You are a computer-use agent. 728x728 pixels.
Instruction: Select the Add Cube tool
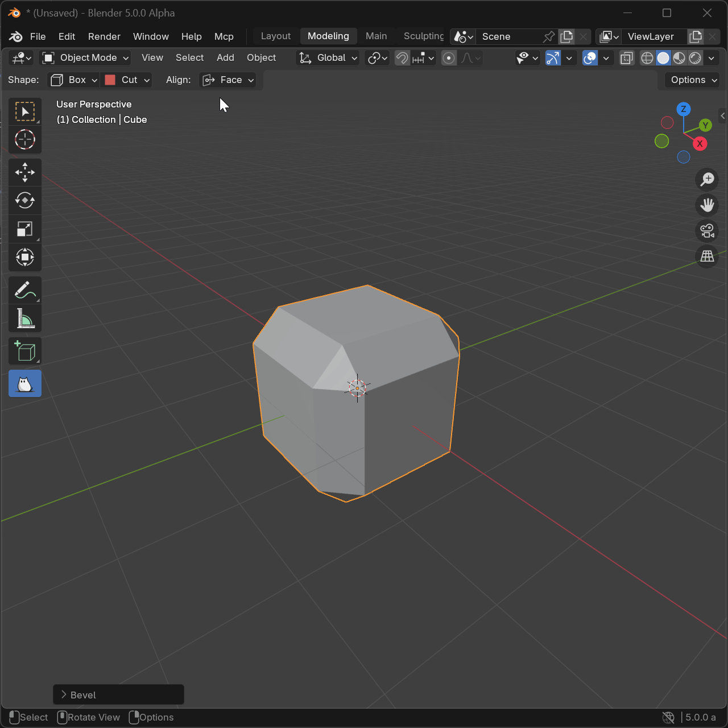tap(25, 351)
